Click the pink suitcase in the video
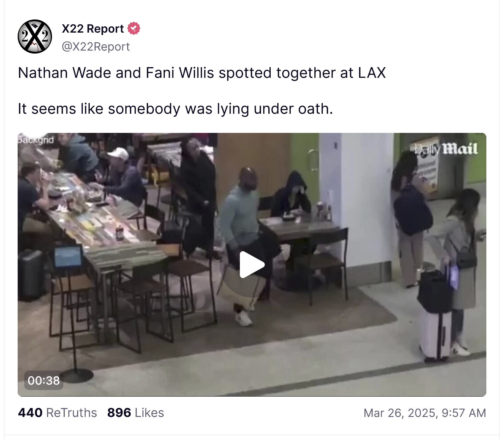The image size is (504, 440). 435,335
